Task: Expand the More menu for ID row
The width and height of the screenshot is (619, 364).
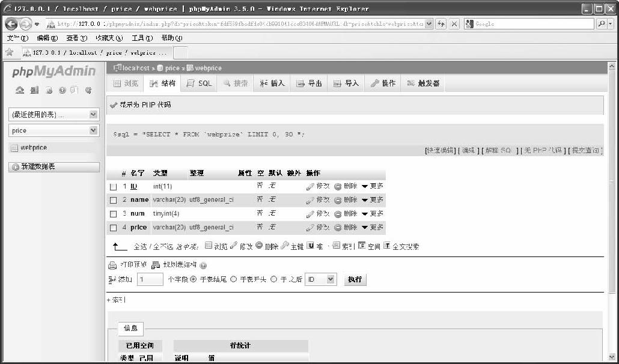Action: pyautogui.click(x=373, y=186)
